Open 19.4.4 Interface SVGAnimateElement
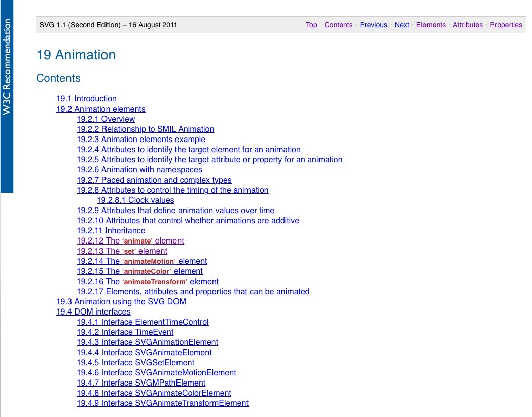Viewport: 532px width, 417px height. click(144, 353)
